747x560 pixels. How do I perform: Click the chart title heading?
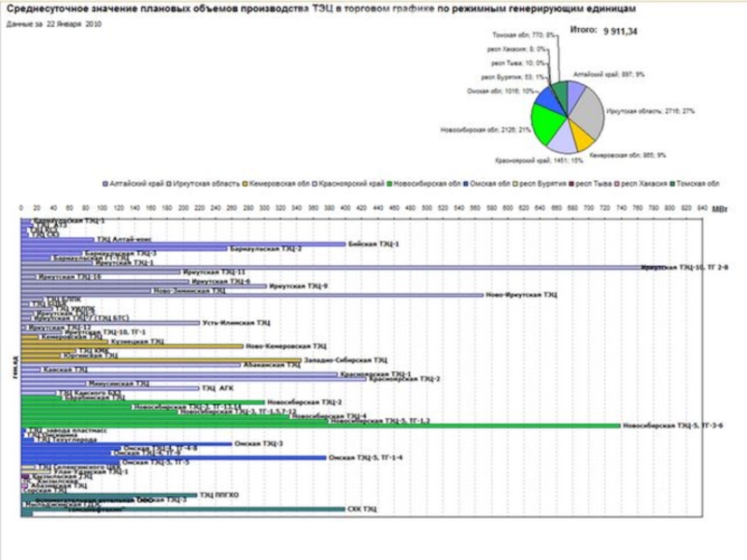[321, 8]
